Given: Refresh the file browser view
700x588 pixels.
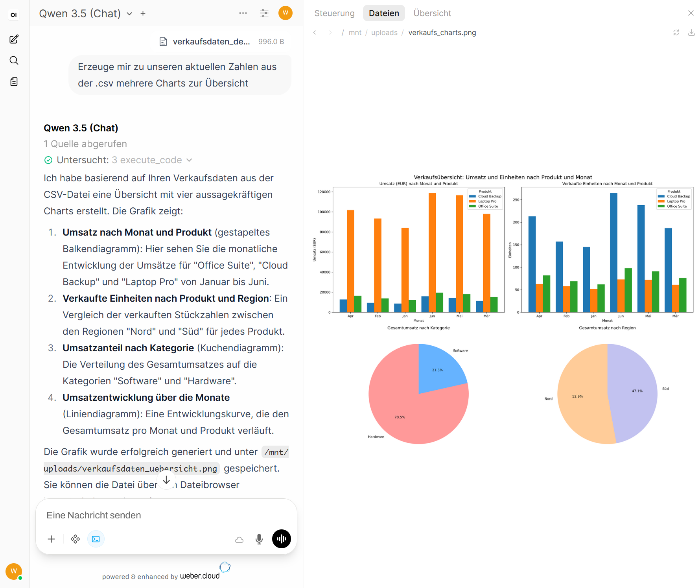Looking at the screenshot, I should click(676, 33).
